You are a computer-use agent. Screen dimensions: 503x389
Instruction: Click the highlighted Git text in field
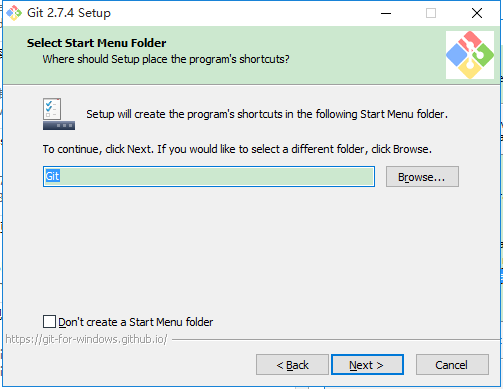(52, 176)
